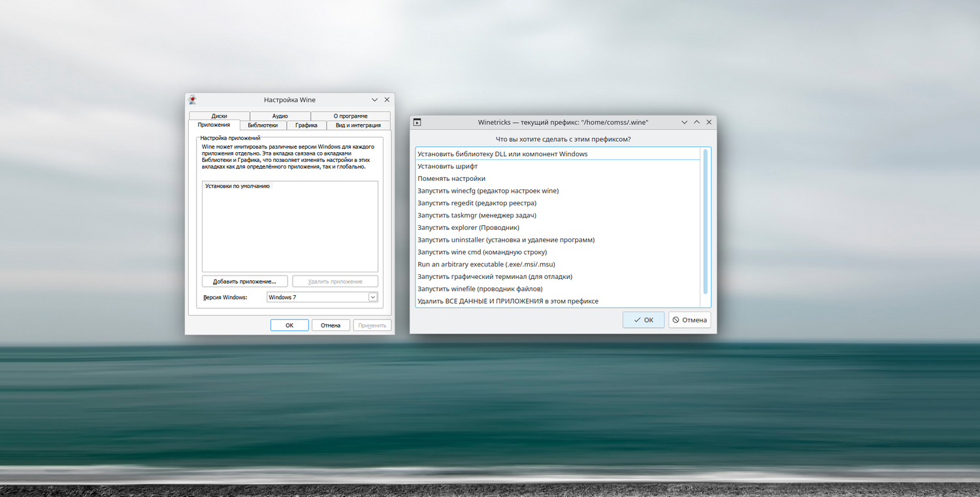Close the Winetricks window
Viewport: 980px width, 497px height.
pos(709,122)
